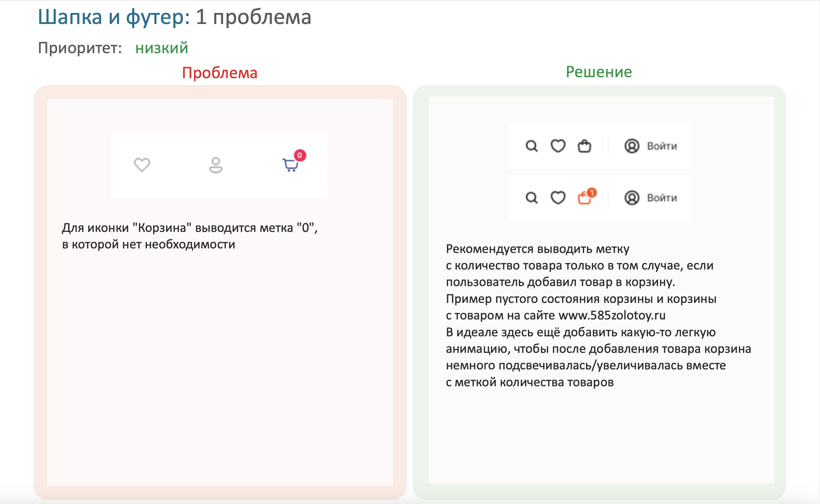Open the orange shopping bag icon
The image size is (820, 504).
[x=584, y=198]
